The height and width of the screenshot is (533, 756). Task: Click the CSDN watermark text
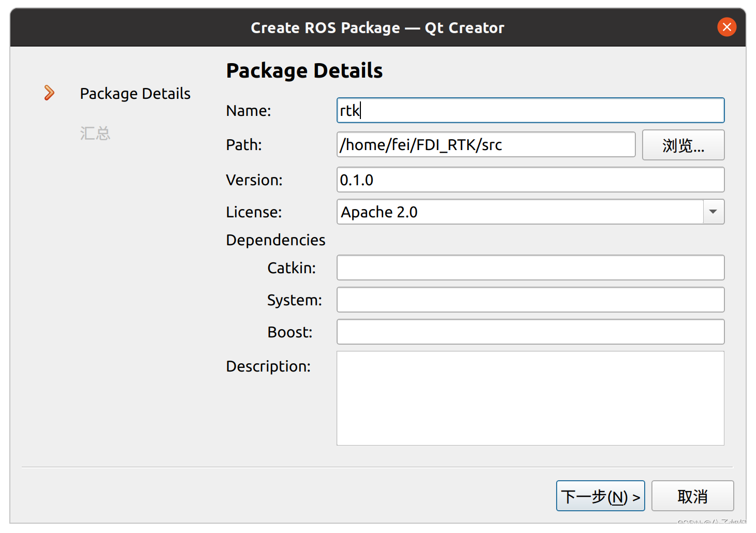coord(711,524)
